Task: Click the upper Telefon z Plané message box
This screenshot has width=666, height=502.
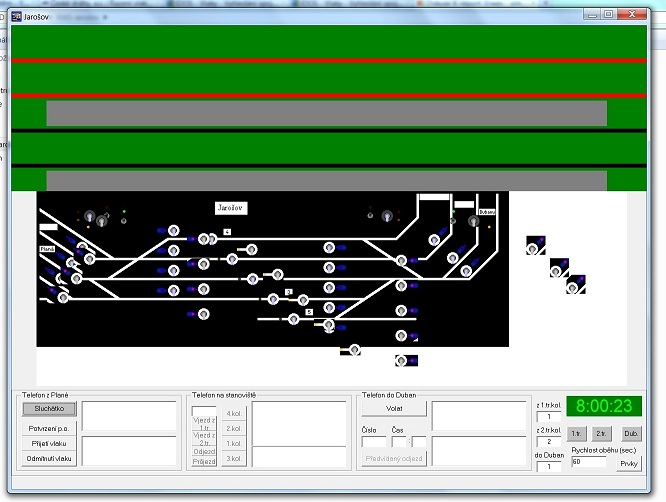Action: [129, 416]
